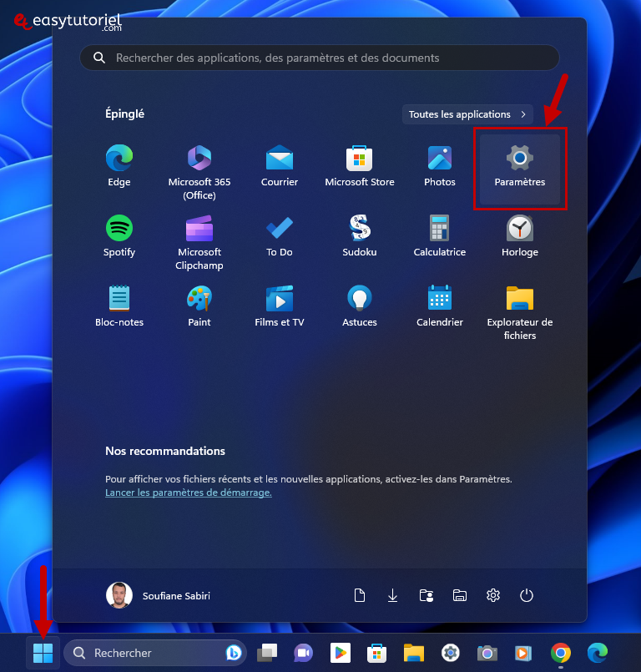
Task: Open the Courrier mail app
Action: coord(280,166)
